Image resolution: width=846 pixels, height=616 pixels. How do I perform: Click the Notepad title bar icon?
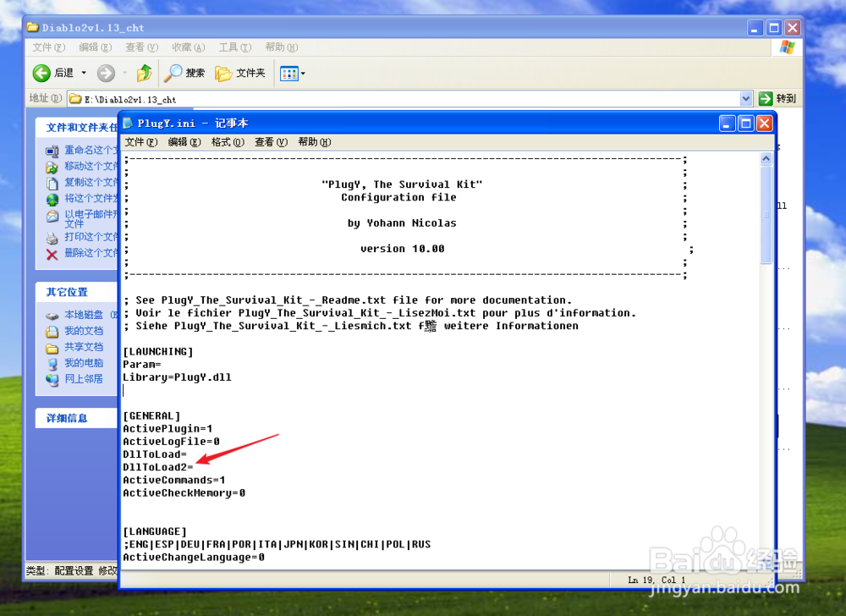pyautogui.click(x=128, y=123)
